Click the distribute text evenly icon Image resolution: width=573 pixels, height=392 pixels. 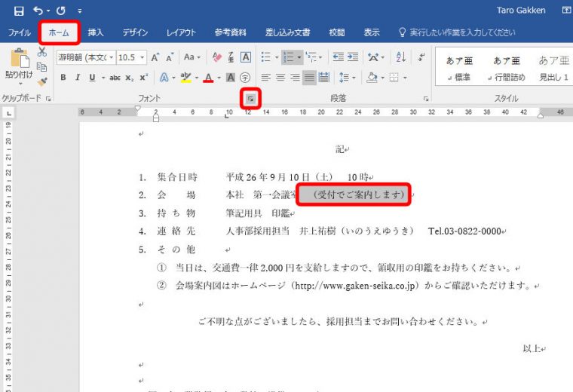pyautogui.click(x=323, y=78)
